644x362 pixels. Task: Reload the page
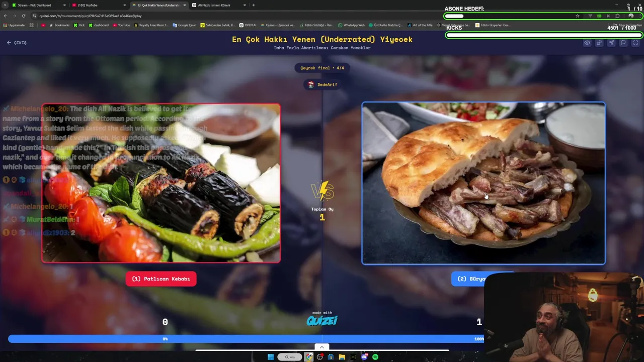tap(23, 16)
